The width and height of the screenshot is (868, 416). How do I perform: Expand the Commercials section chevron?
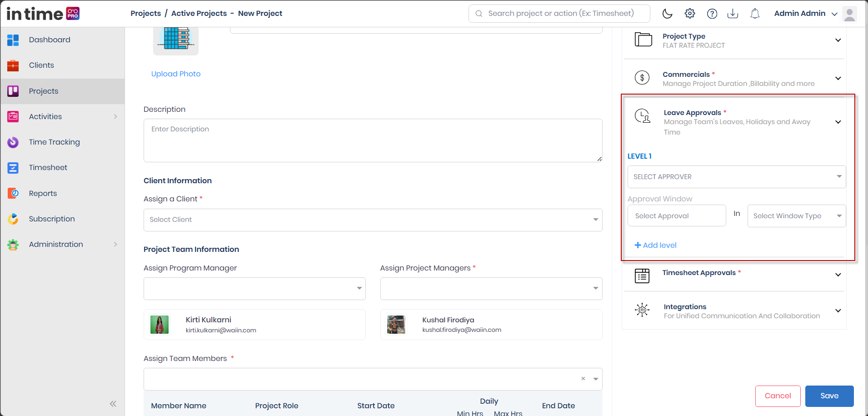tap(838, 78)
